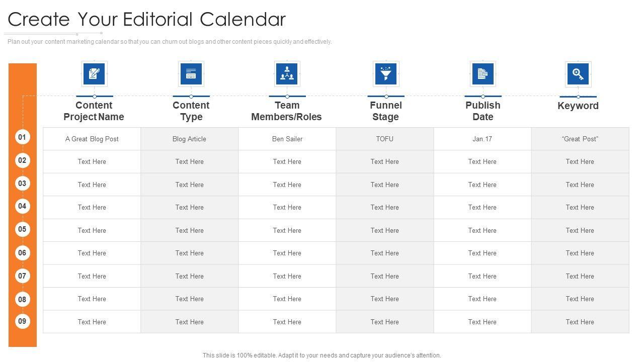This screenshot has height=362, width=644.
Task: Select the Publish Date document icon
Action: point(482,74)
